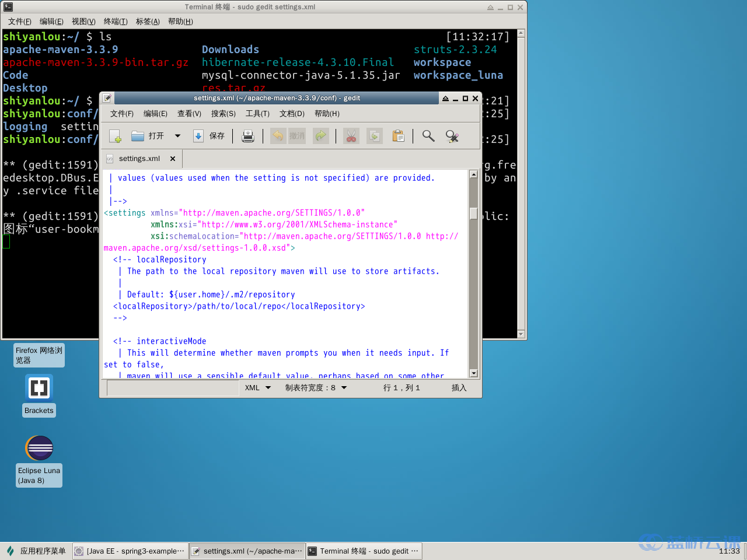Open gedit 编辑(E) menu

tap(155, 114)
